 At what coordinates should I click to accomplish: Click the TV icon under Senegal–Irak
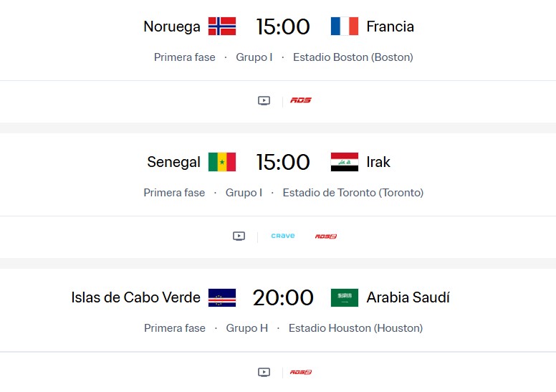[x=239, y=236]
